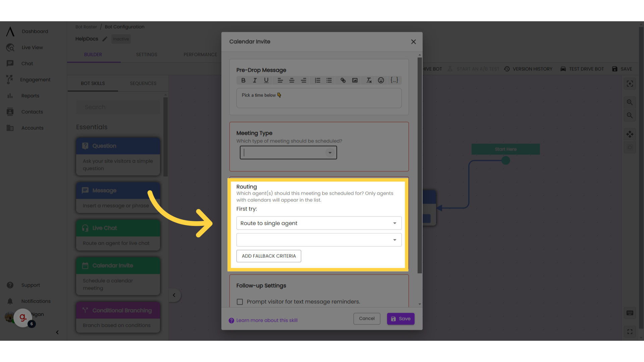The width and height of the screenshot is (644, 362).
Task: Click the Bold formatting icon
Action: pyautogui.click(x=243, y=80)
